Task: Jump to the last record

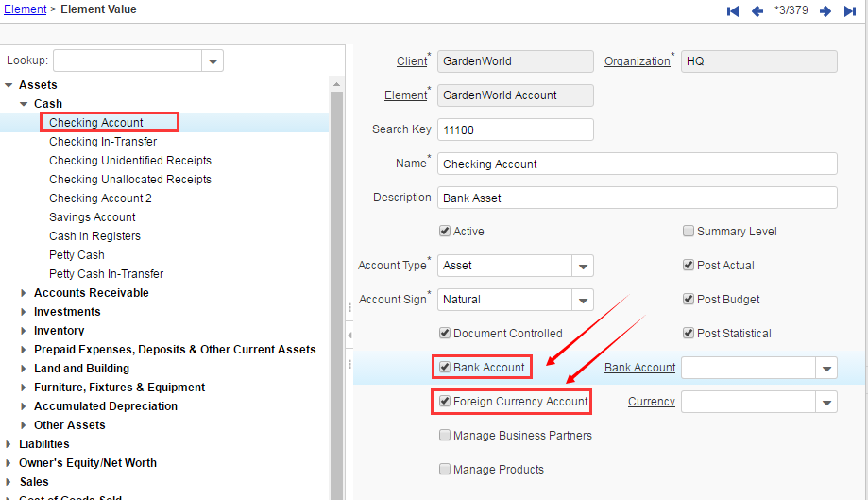Action: [850, 11]
